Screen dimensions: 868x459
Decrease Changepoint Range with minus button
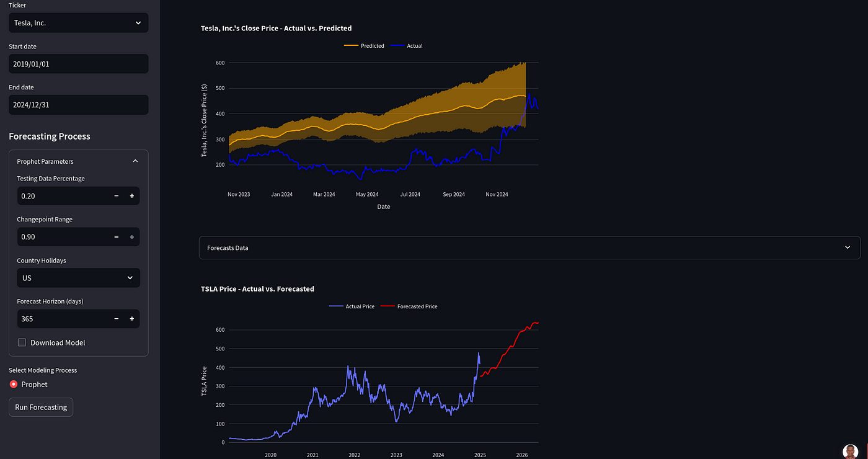(x=116, y=237)
